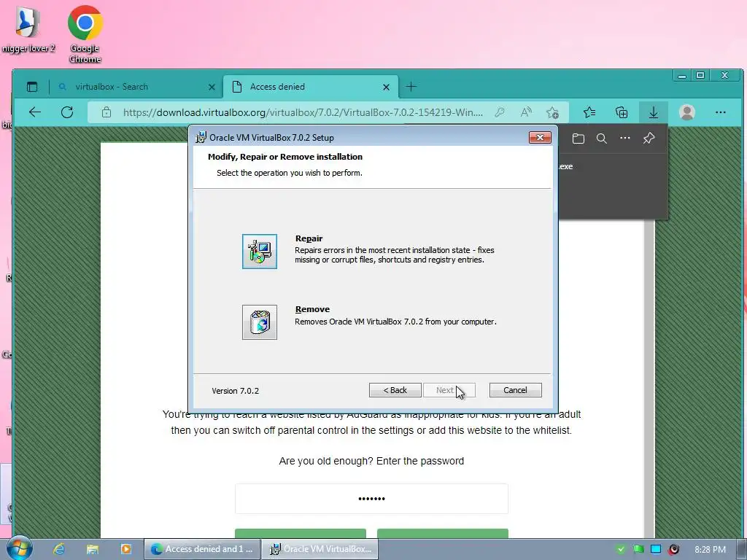Click the address bar URL
747x560 pixels.
click(303, 112)
